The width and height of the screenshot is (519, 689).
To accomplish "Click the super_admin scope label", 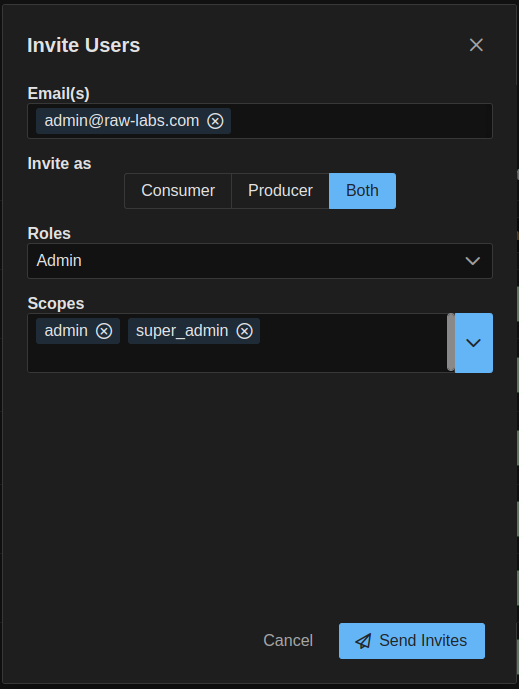I will tap(182, 331).
